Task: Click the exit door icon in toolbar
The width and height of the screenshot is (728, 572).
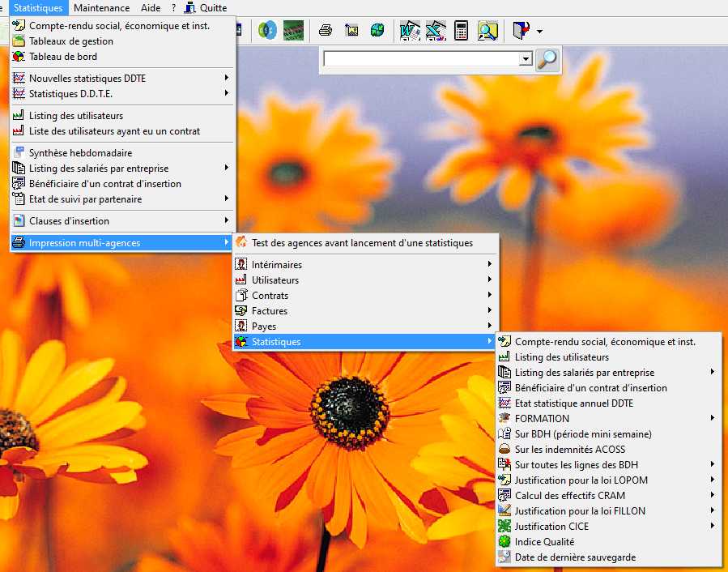Action: pos(522,31)
